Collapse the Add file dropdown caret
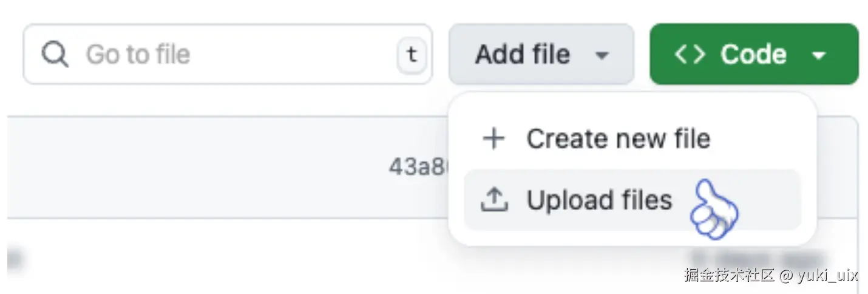The image size is (868, 294). (602, 55)
